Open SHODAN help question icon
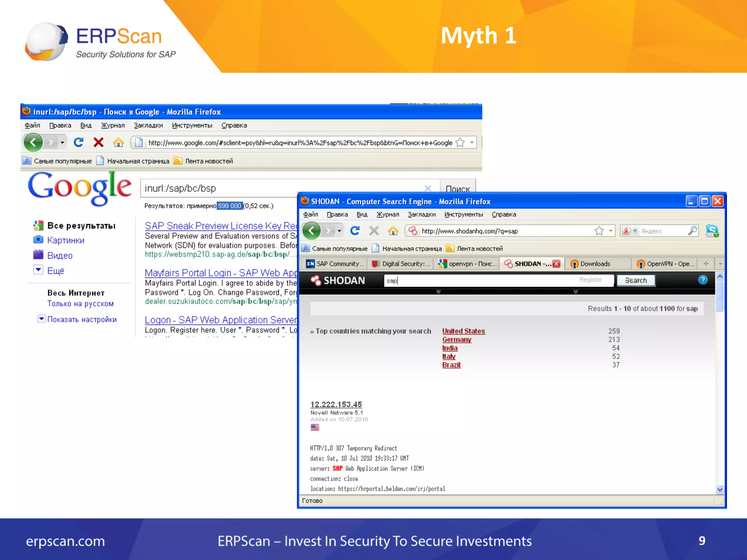This screenshot has height=560, width=747. pos(703,280)
